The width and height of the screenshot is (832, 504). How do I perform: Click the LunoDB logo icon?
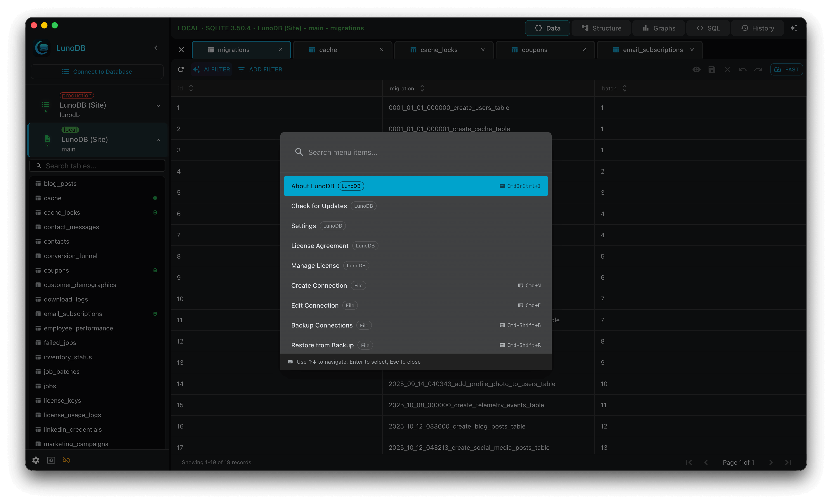tap(42, 48)
